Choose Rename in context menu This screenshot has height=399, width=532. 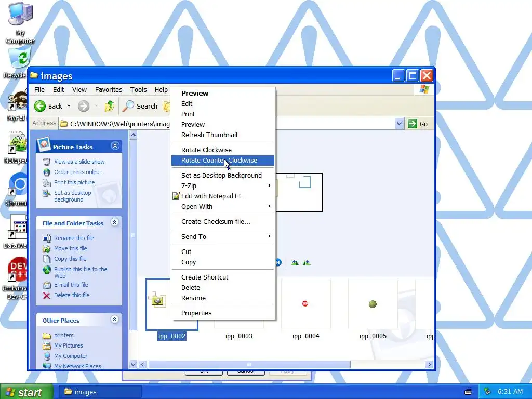[x=223, y=298]
